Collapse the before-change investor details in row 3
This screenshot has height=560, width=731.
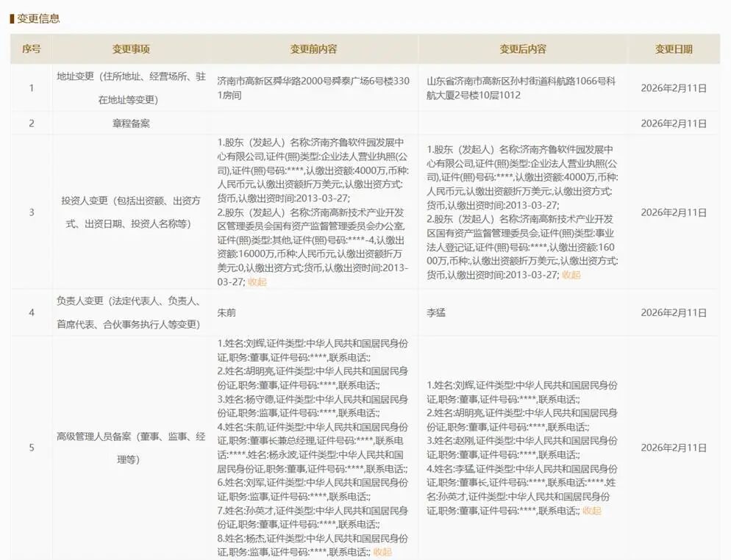pyautogui.click(x=257, y=281)
